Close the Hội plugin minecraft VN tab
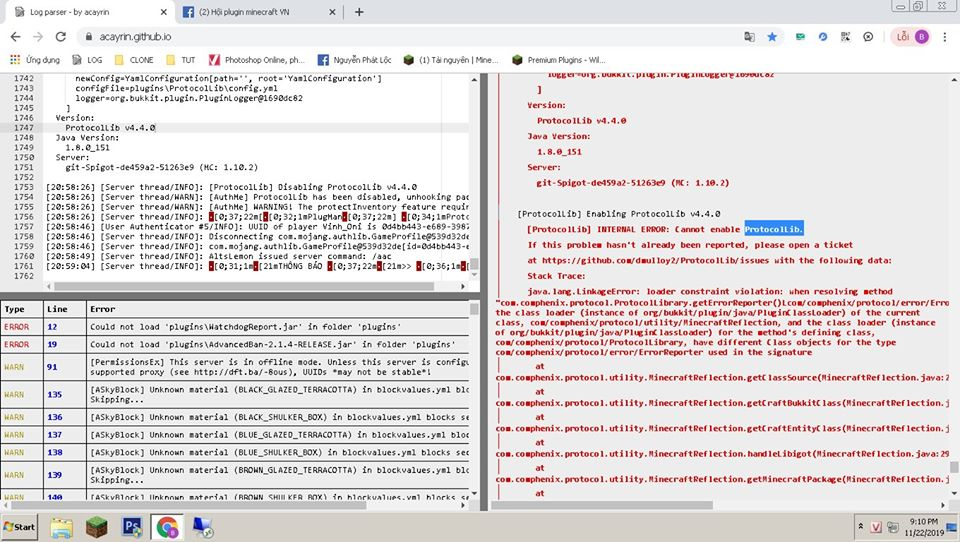Image resolution: width=960 pixels, height=542 pixels. [x=332, y=12]
